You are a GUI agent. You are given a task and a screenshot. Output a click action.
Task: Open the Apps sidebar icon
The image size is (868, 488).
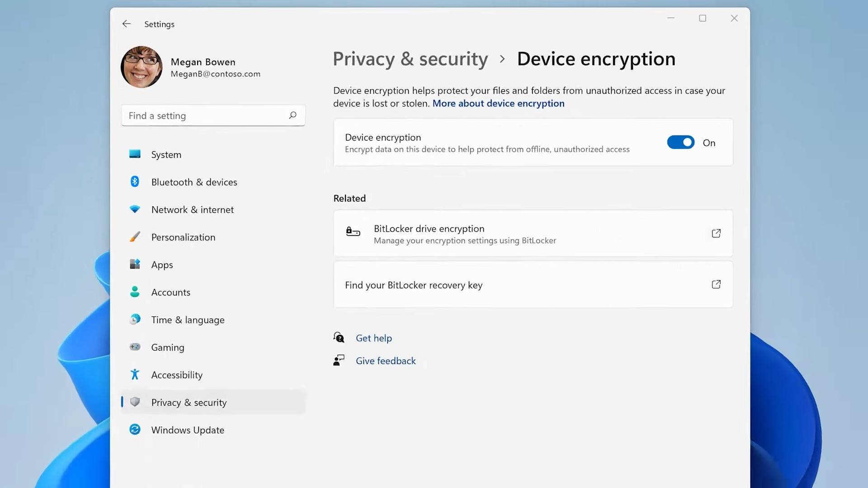coord(135,264)
